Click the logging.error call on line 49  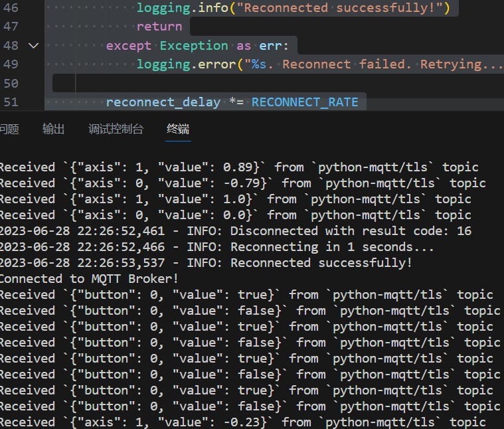coord(186,64)
